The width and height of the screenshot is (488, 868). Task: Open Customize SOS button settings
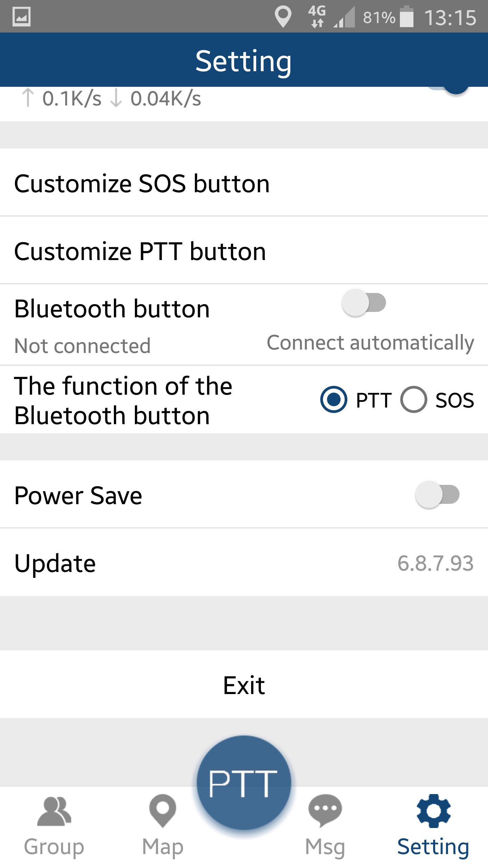coord(244,182)
